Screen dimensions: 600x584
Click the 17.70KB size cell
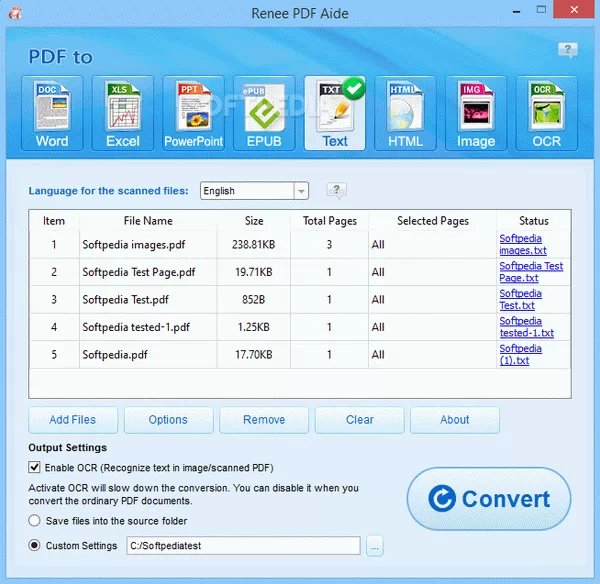pos(254,355)
